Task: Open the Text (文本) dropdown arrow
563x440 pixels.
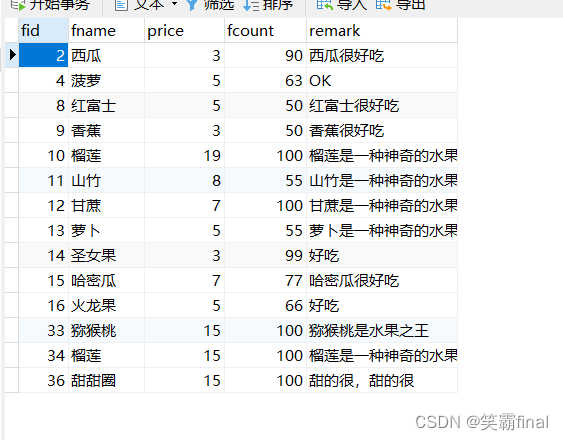Action: point(175,4)
